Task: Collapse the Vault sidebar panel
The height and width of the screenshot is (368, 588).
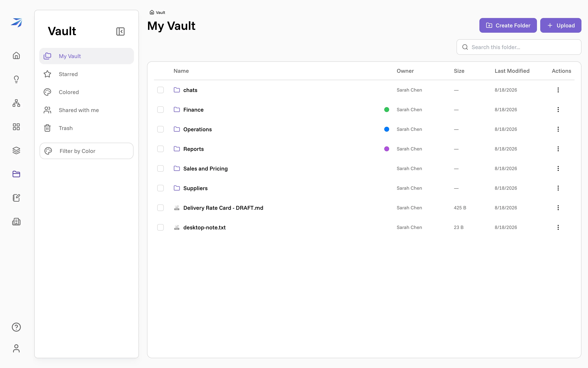Action: [120, 31]
